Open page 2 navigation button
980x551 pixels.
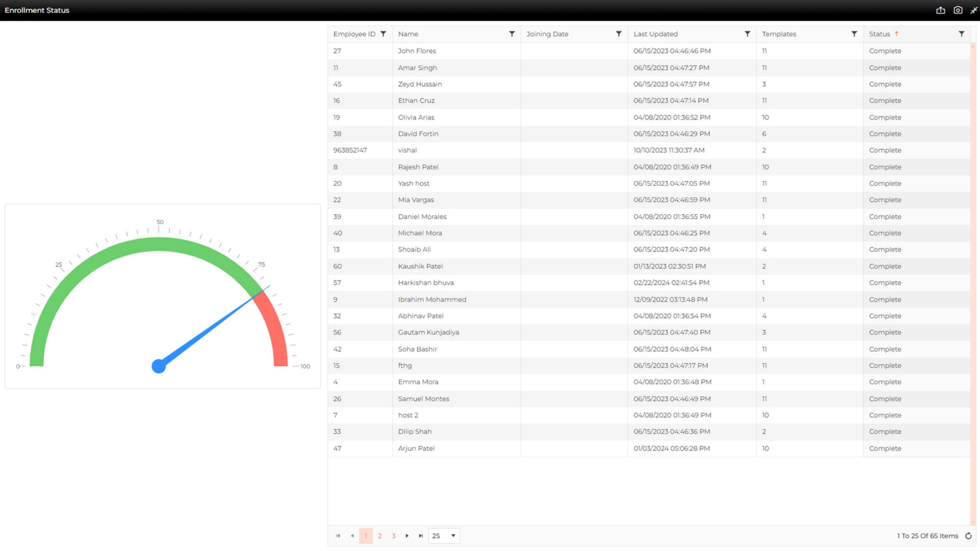[380, 536]
